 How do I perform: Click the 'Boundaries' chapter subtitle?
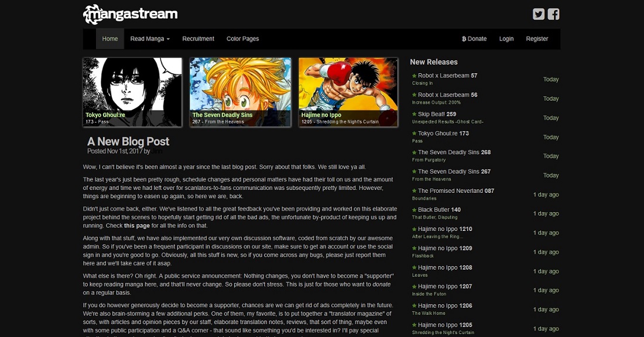[424, 199]
